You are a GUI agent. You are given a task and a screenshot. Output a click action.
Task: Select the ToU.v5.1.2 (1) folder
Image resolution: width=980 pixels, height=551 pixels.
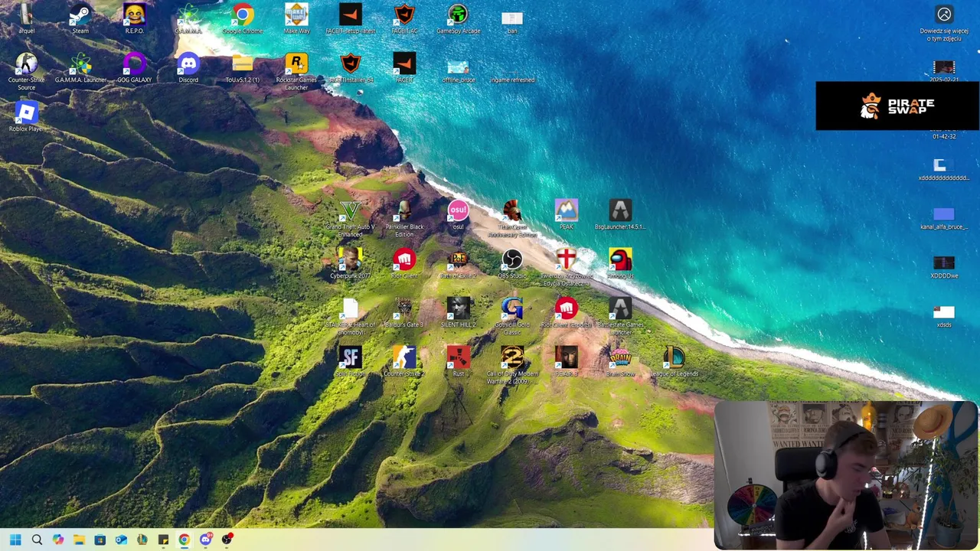click(243, 68)
